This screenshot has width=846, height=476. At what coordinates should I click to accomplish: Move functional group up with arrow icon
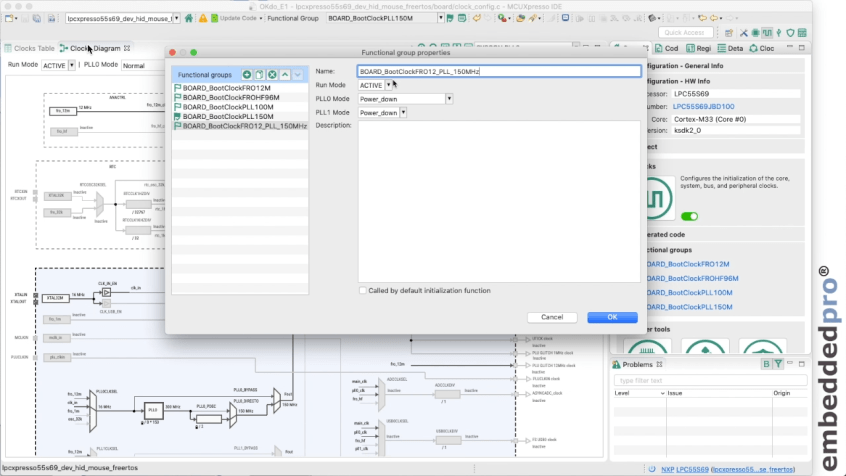[x=284, y=75]
